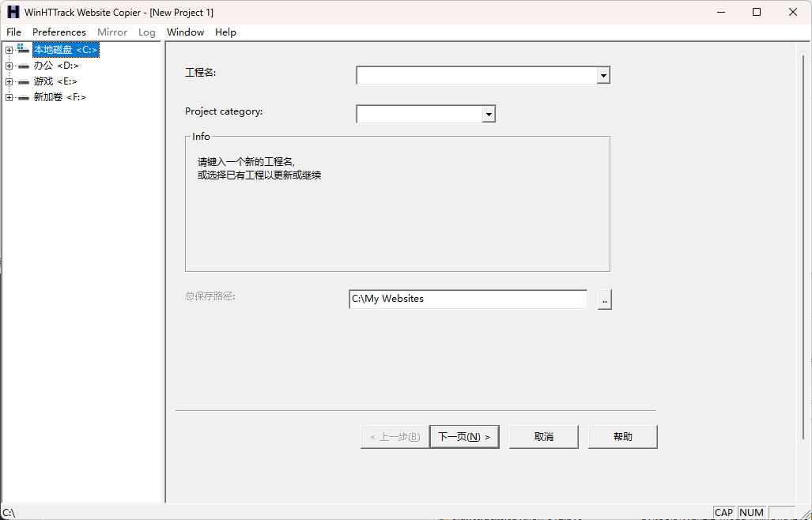The image size is (812, 520).
Task: Click the 上一步(B) back button
Action: tap(395, 437)
